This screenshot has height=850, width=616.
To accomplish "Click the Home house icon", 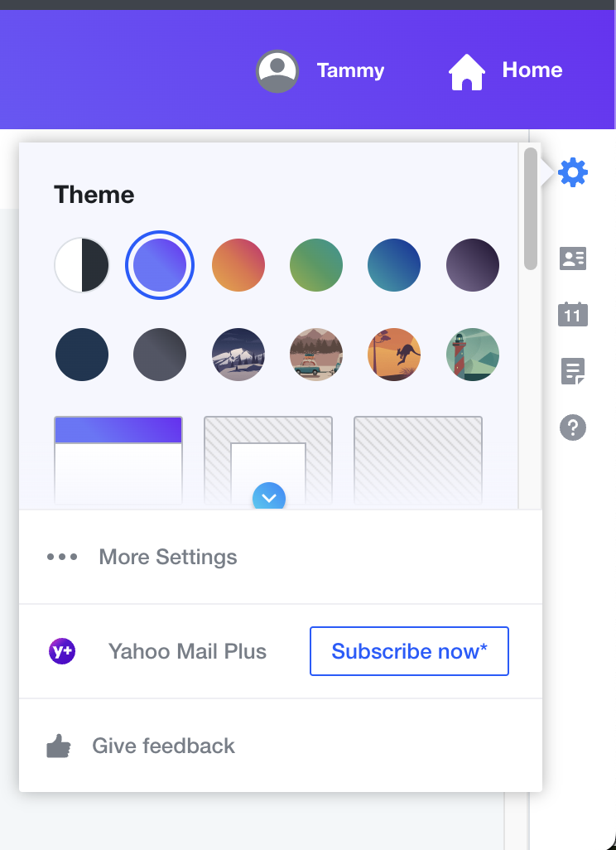I will [x=466, y=71].
